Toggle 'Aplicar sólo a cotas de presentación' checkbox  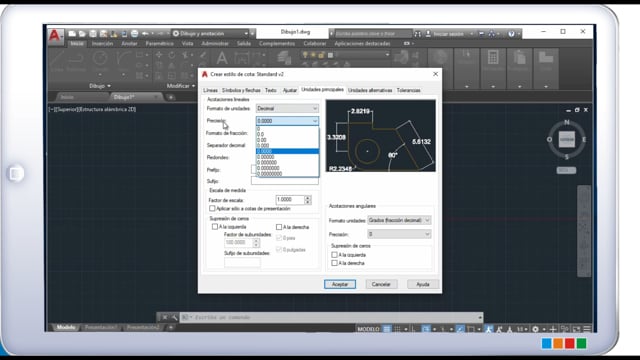click(212, 209)
